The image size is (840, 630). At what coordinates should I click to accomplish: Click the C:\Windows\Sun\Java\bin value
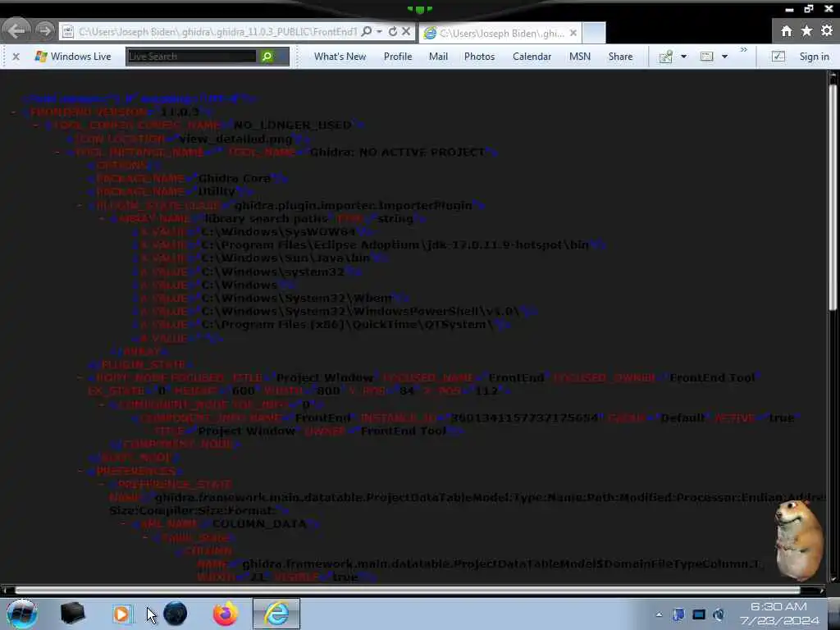pyautogui.click(x=285, y=258)
